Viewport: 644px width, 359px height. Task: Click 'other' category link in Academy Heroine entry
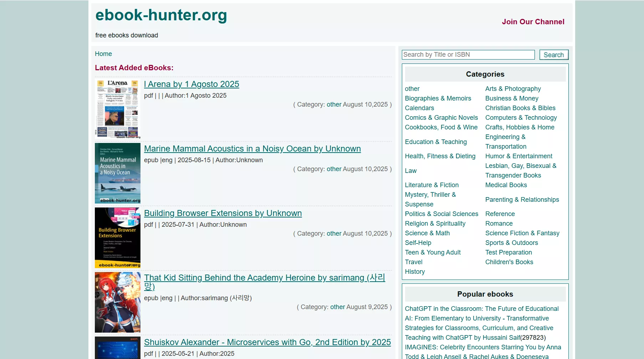point(337,307)
